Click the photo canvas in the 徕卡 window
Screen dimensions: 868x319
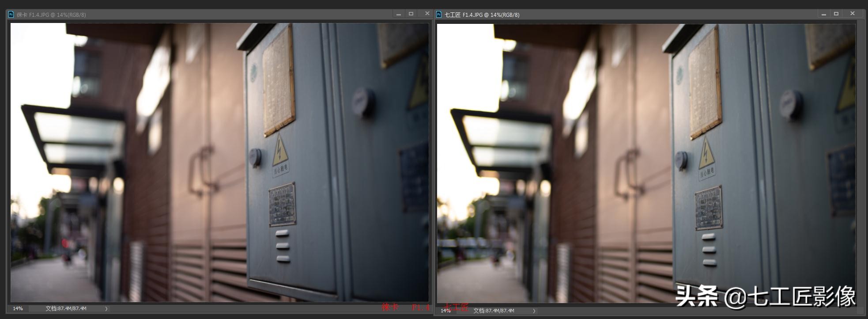(220, 163)
